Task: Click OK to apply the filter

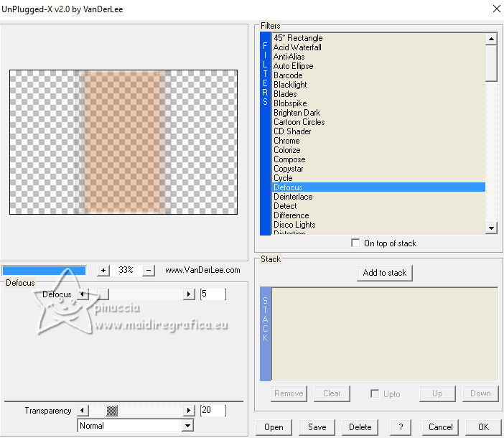Action: pyautogui.click(x=483, y=427)
